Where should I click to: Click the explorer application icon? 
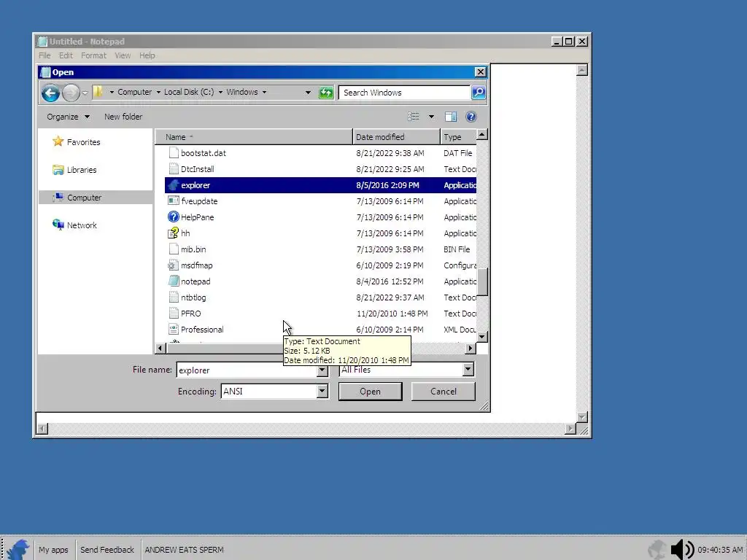click(x=174, y=185)
